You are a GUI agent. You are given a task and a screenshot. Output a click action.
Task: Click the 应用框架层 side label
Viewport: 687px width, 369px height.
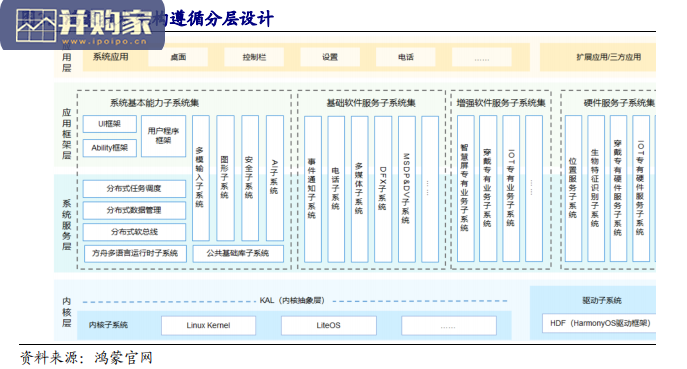[x=66, y=134]
